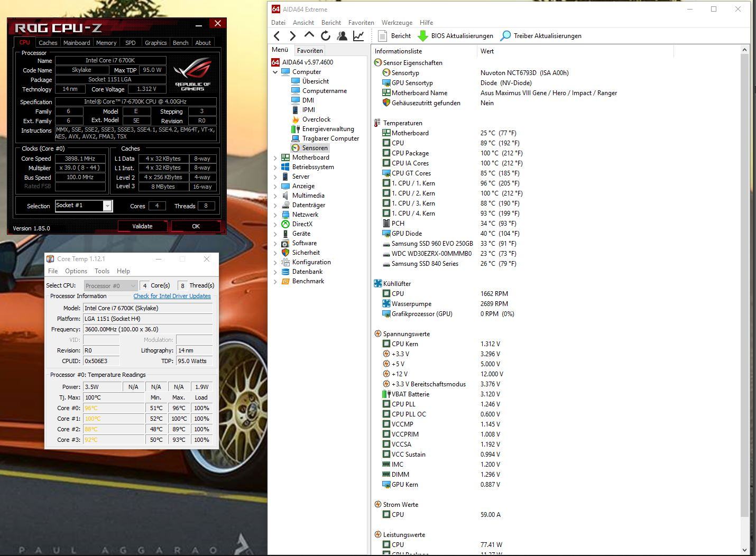Expand the Motherboard tree node

pyautogui.click(x=275, y=157)
